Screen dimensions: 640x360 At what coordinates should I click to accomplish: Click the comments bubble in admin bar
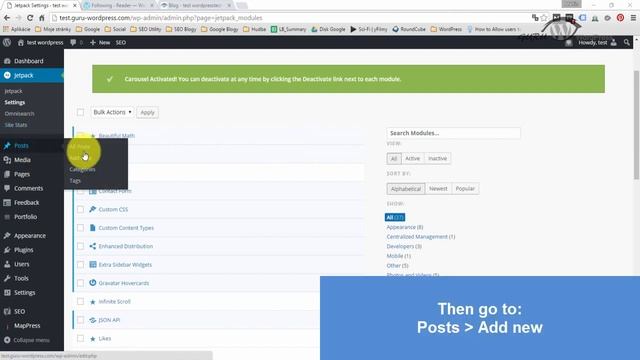pyautogui.click(x=73, y=42)
